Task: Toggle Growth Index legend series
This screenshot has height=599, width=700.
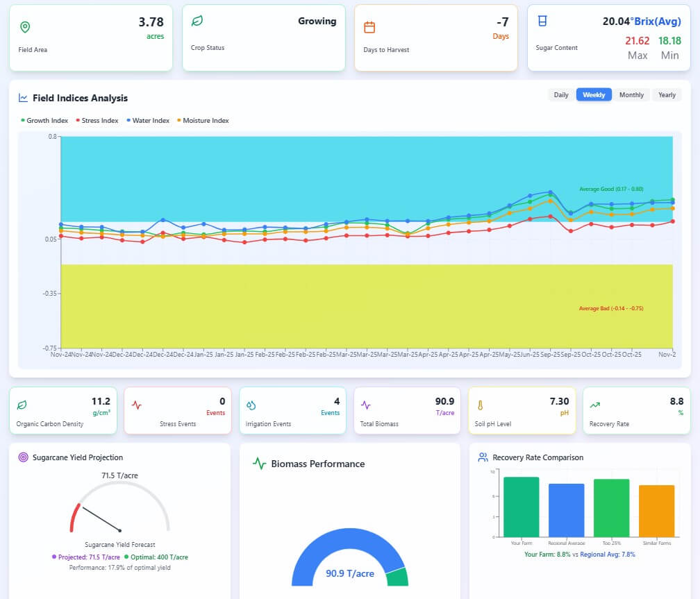Action: click(x=44, y=121)
